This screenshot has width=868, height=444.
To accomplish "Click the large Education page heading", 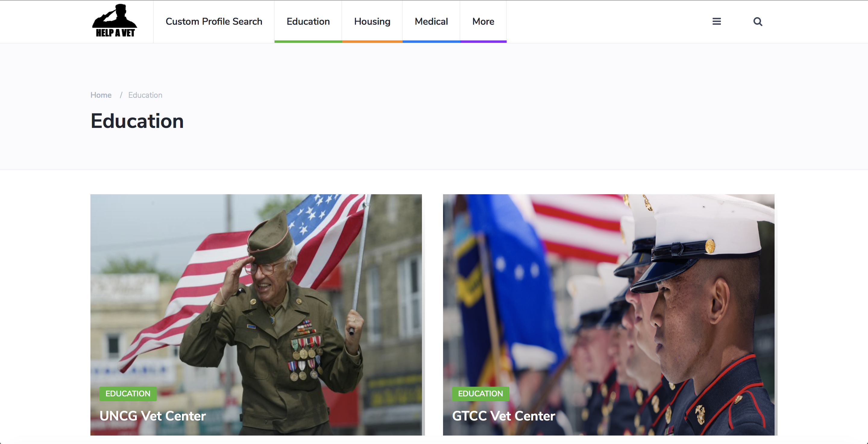I will coord(137,121).
